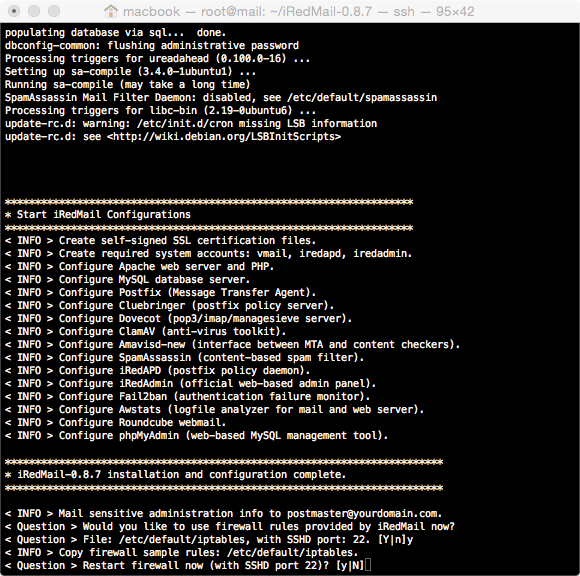580x576 pixels.
Task: Click the window title text 'macbook — root@mail'
Action: pyautogui.click(x=194, y=11)
